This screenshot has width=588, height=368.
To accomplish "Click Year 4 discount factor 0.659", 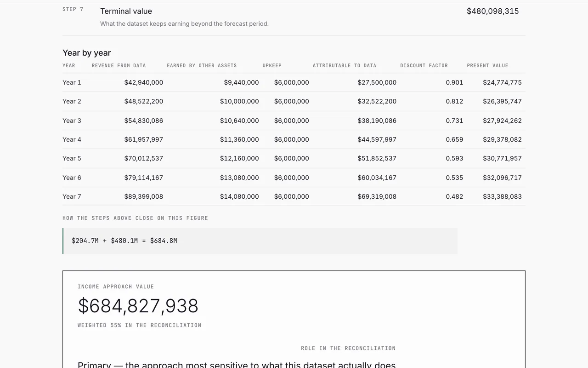I will 454,139.
